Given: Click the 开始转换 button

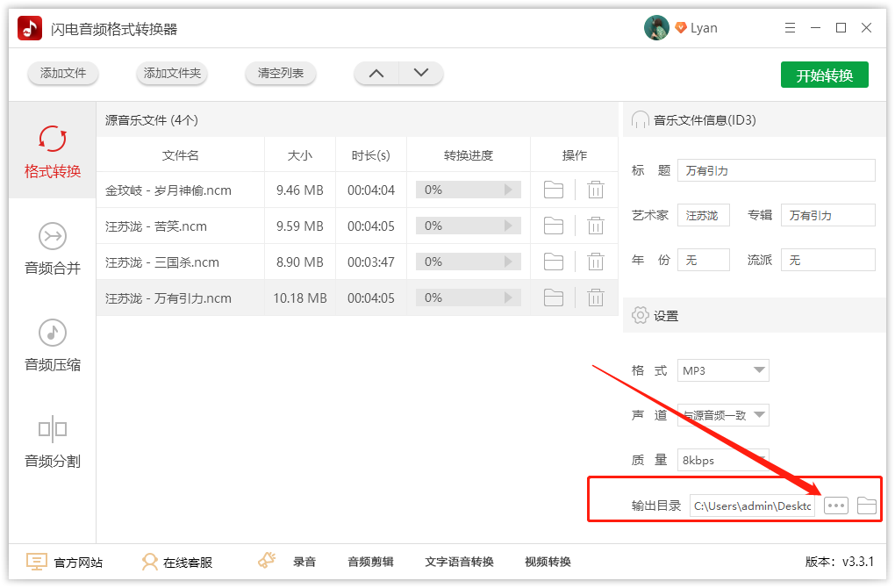Looking at the screenshot, I should (824, 75).
